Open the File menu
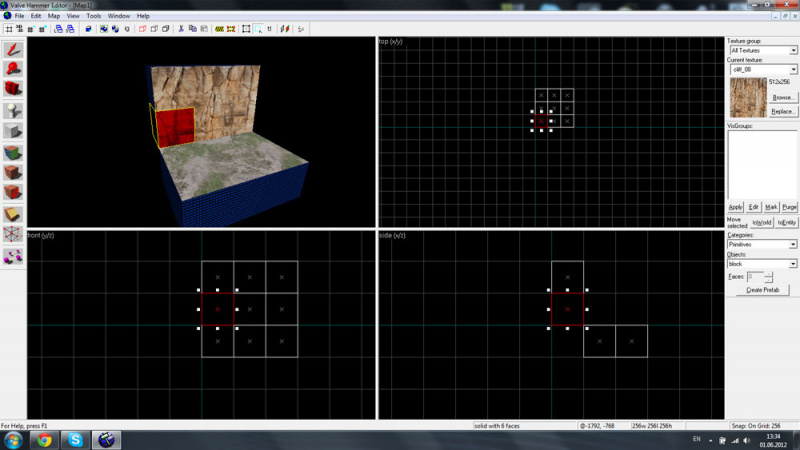The width and height of the screenshot is (800, 450). click(x=19, y=16)
